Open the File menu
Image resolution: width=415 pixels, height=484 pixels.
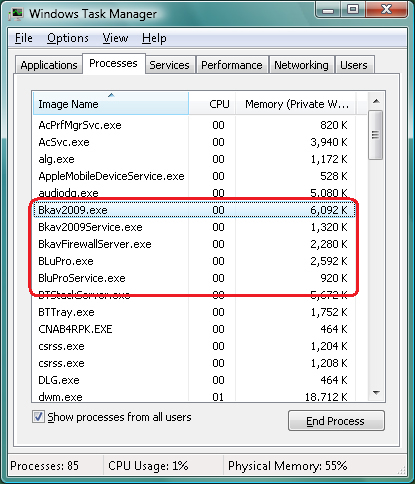24,38
